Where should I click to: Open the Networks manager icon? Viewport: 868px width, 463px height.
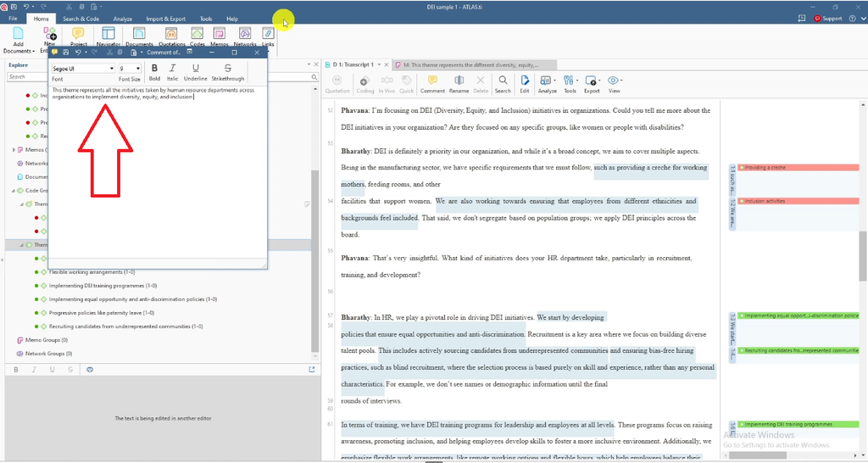click(245, 37)
